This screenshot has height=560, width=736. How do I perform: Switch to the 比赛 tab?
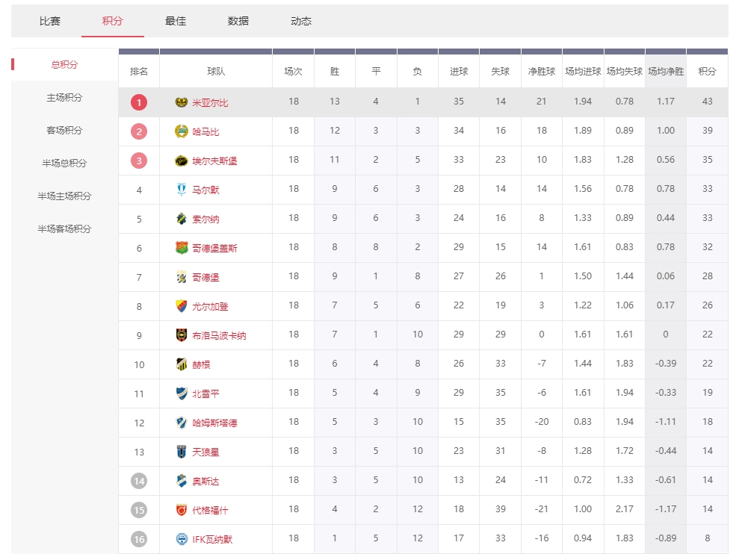50,21
